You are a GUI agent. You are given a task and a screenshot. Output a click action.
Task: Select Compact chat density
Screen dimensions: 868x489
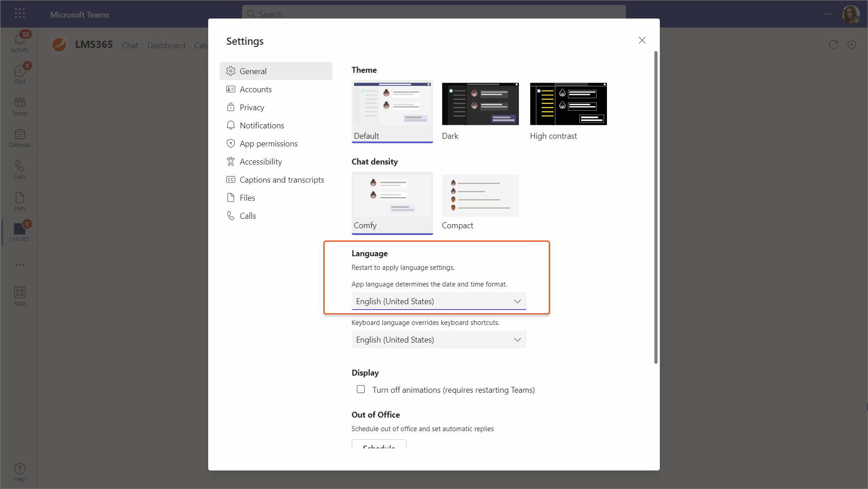(x=480, y=196)
